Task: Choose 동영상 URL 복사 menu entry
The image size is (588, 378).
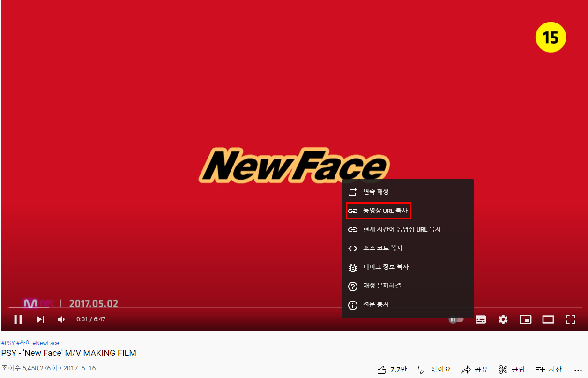Action: [x=408, y=211]
